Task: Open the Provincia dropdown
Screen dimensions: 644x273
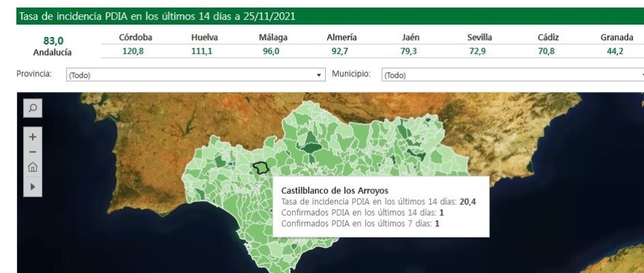Action: (x=195, y=74)
